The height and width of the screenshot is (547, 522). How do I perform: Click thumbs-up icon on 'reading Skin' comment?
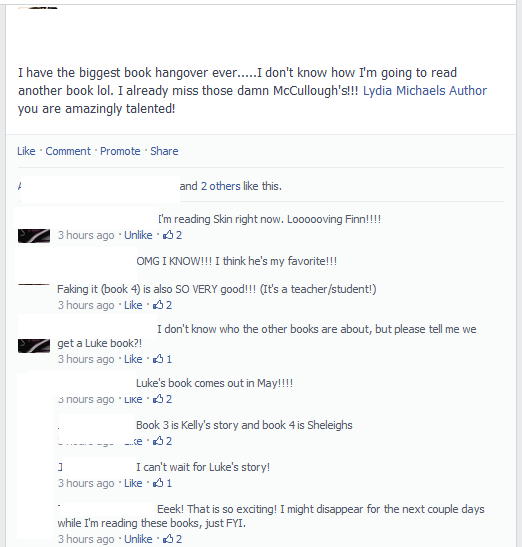coord(168,235)
